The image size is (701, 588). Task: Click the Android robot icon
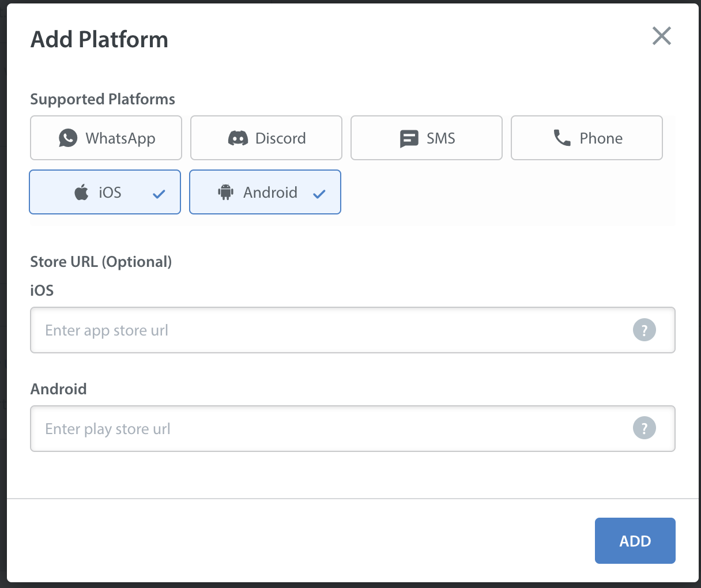point(225,192)
